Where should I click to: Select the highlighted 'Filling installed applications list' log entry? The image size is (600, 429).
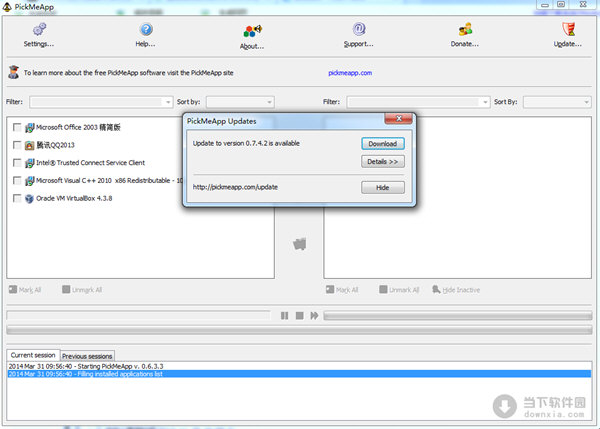point(100,373)
